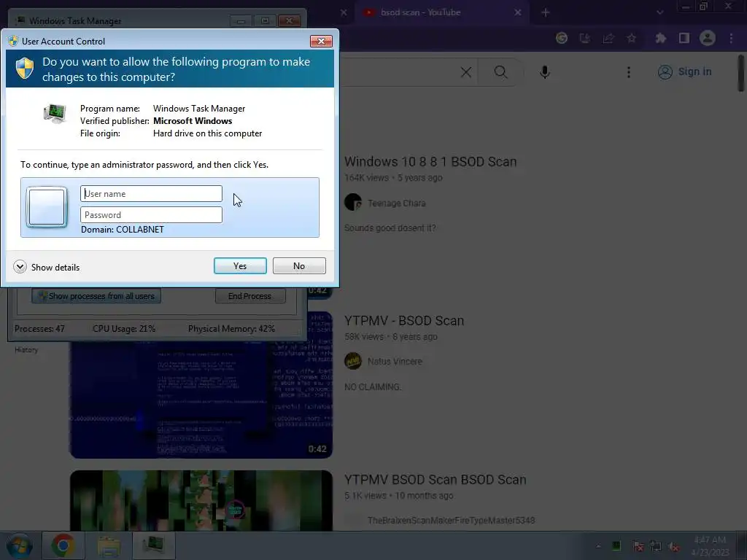Screen dimensions: 747x560
Task: Click the User name field in the UAC dialog
Action: (151, 194)
